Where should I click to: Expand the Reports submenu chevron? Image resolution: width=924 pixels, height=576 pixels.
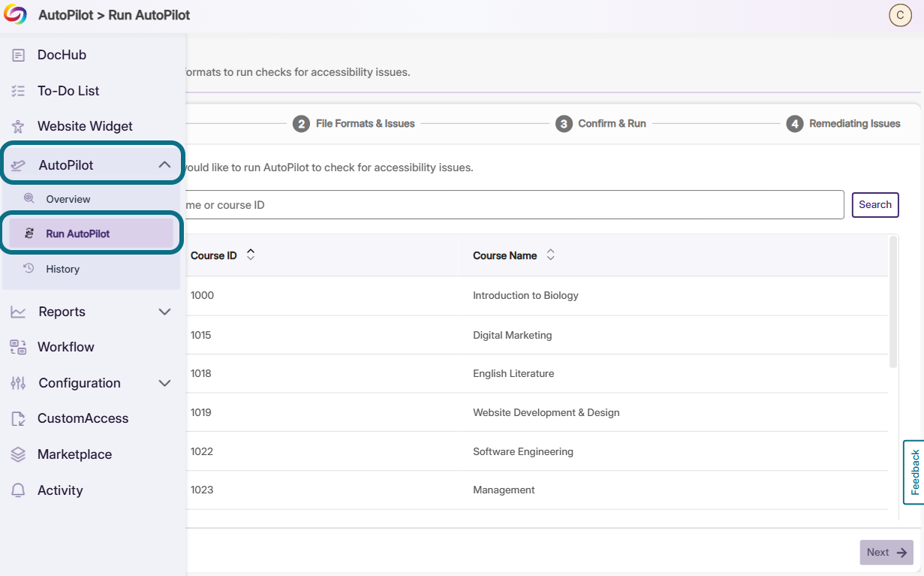[164, 312]
